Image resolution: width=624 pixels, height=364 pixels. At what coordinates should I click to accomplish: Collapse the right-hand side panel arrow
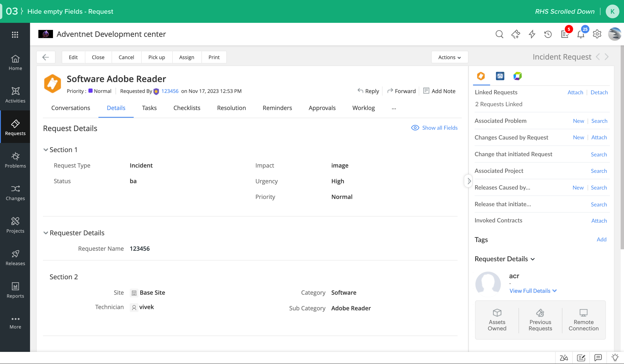[468, 181]
